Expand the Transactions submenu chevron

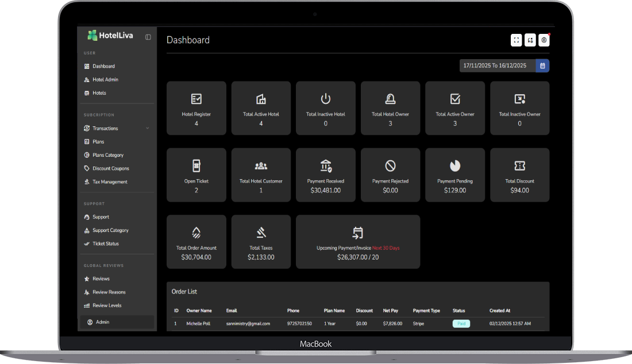(147, 129)
